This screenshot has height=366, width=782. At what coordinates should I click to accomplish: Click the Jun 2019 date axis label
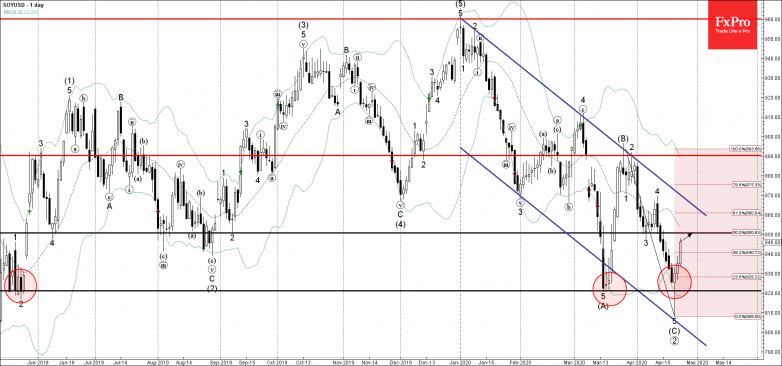point(37,362)
